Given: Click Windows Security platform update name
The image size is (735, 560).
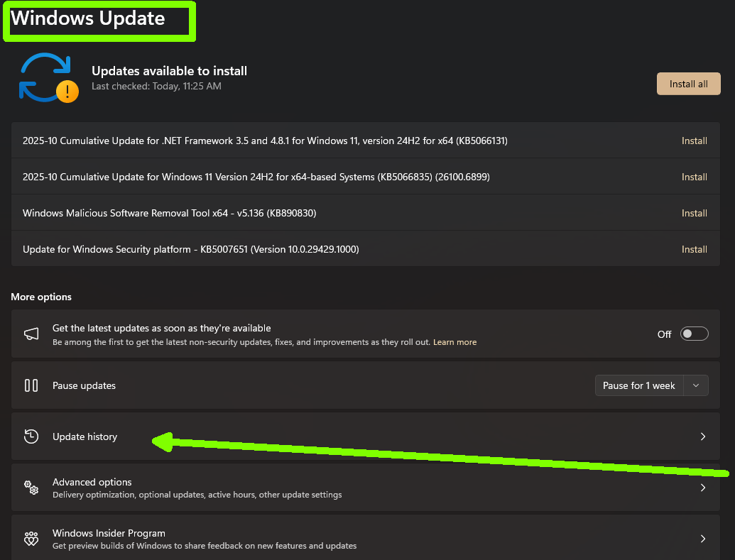Looking at the screenshot, I should [191, 249].
